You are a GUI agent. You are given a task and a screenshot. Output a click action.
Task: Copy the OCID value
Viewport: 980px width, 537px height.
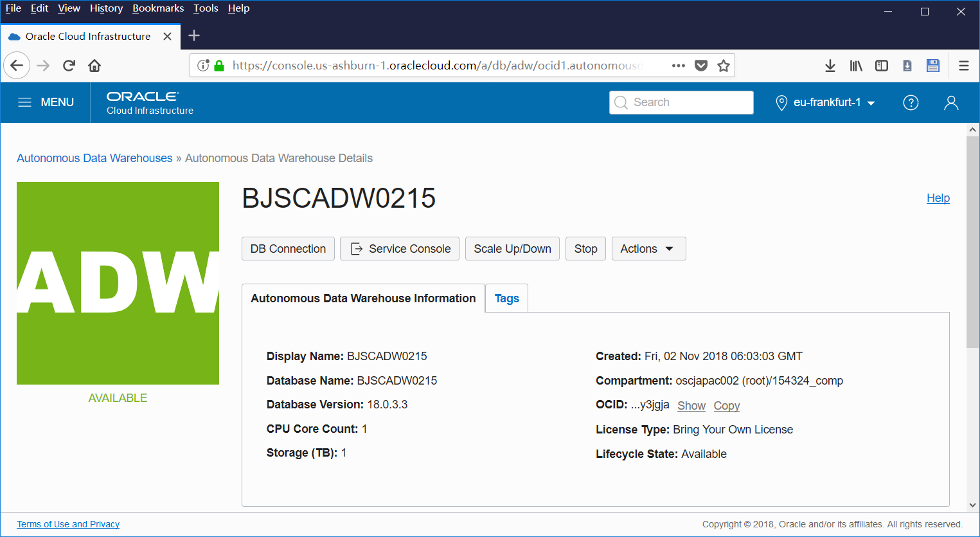727,406
